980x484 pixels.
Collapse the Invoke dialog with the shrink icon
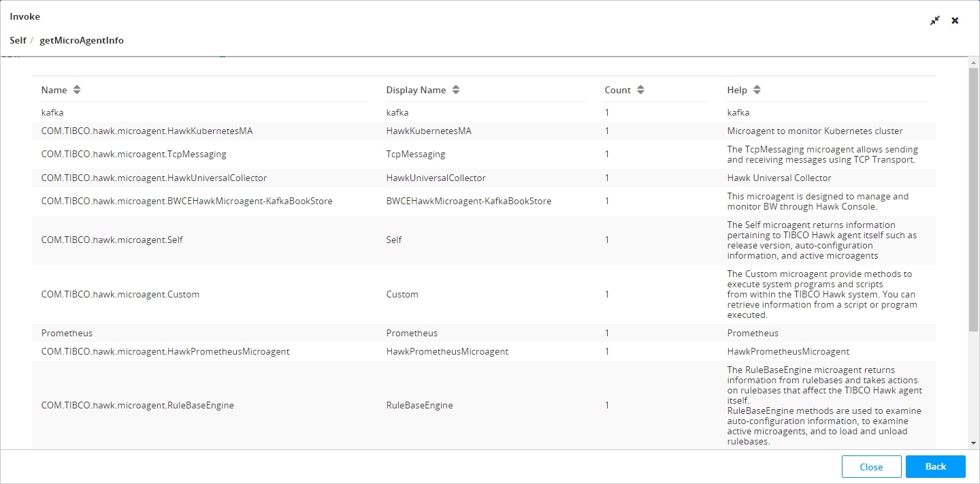click(x=935, y=20)
